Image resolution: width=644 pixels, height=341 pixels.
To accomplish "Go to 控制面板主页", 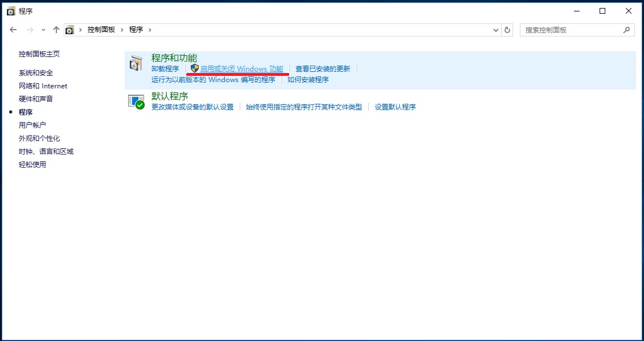I will pyautogui.click(x=39, y=54).
